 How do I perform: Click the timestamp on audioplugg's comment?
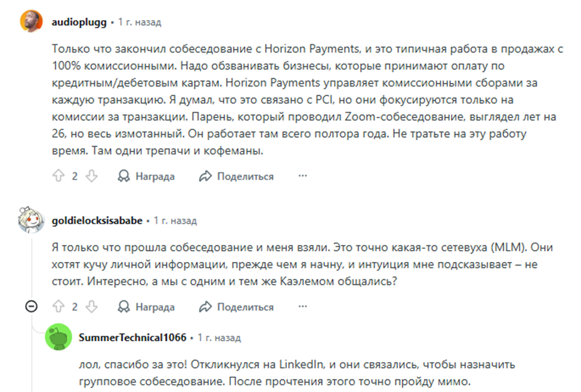coord(139,22)
